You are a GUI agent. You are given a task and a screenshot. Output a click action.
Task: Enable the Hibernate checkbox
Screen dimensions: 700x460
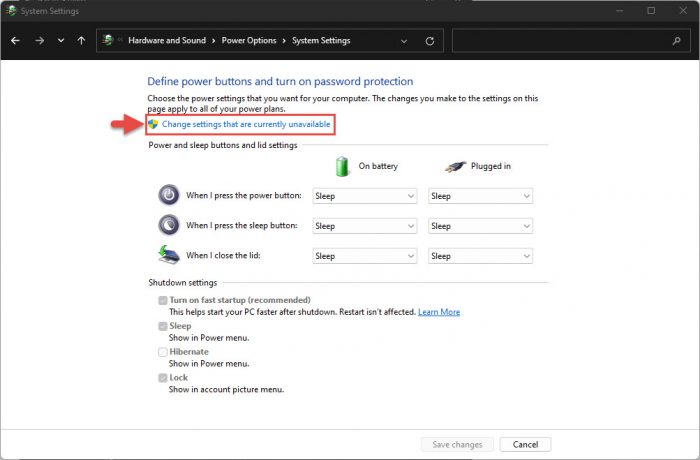pos(163,352)
